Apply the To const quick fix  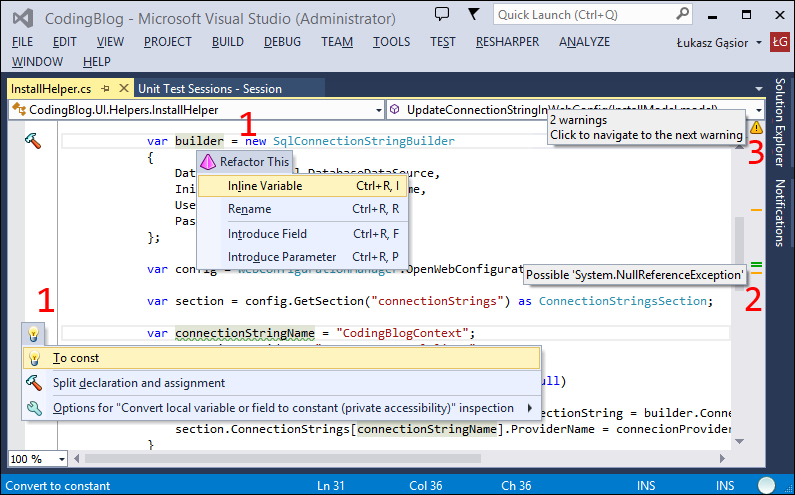[x=281, y=358]
